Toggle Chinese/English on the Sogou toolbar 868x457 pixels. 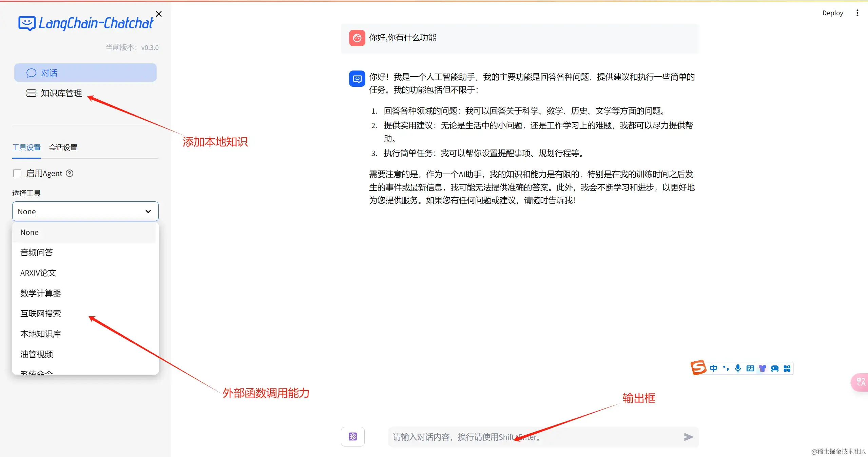(x=714, y=368)
